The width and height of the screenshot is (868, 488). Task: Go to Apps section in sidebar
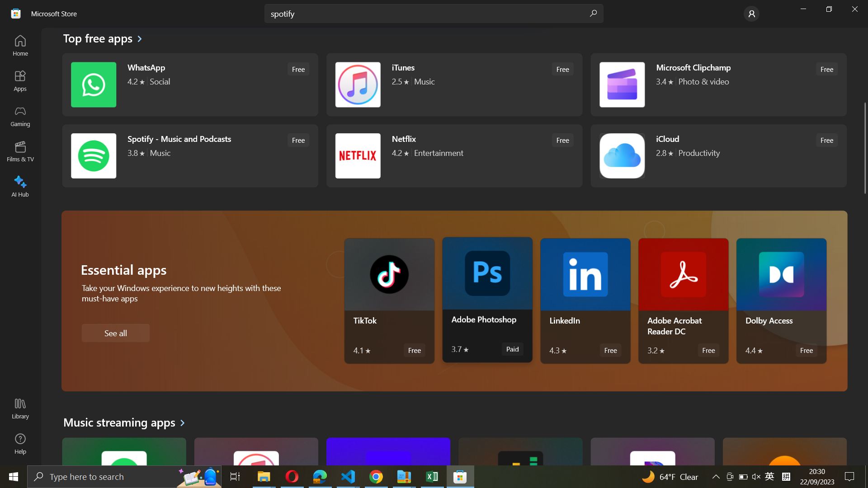20,81
